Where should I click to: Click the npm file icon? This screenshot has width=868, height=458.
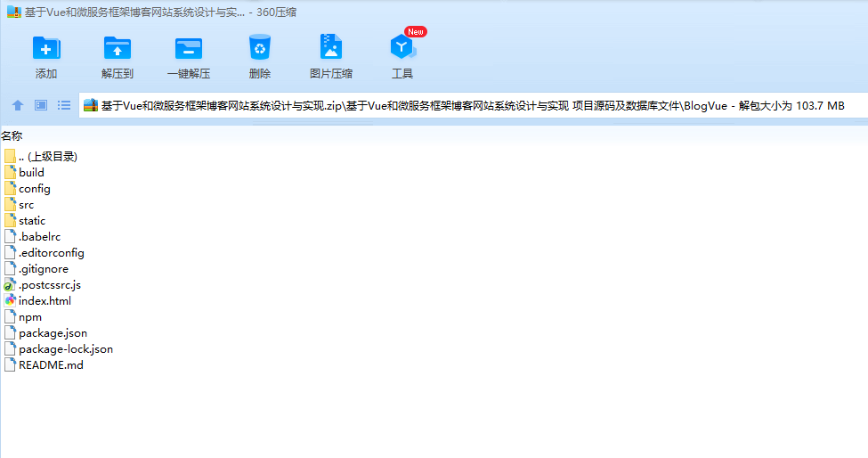10,317
